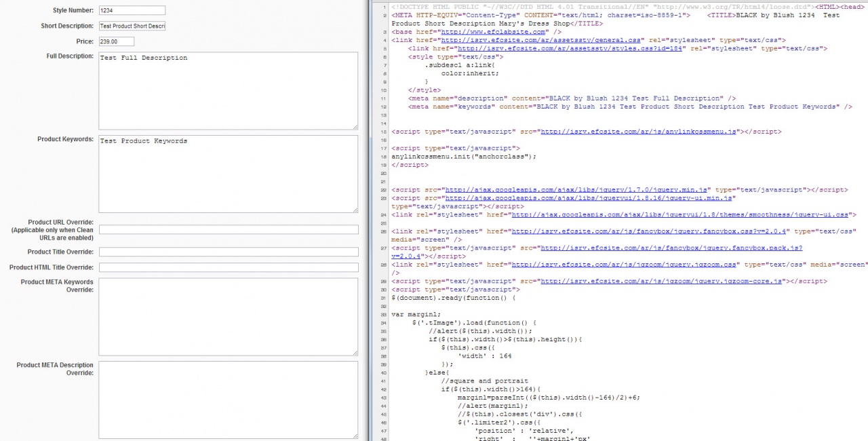
Task: Click the Full Description textarea resize handle
Action: [x=355, y=126]
